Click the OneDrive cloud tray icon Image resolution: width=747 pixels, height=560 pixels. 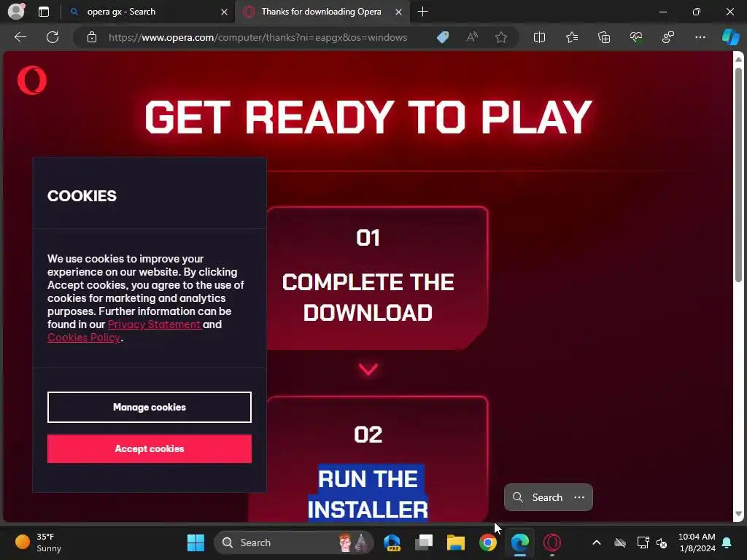pyautogui.click(x=620, y=542)
